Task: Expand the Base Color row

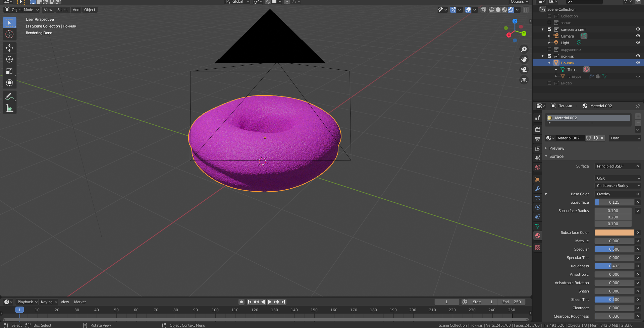Action: 546,194
